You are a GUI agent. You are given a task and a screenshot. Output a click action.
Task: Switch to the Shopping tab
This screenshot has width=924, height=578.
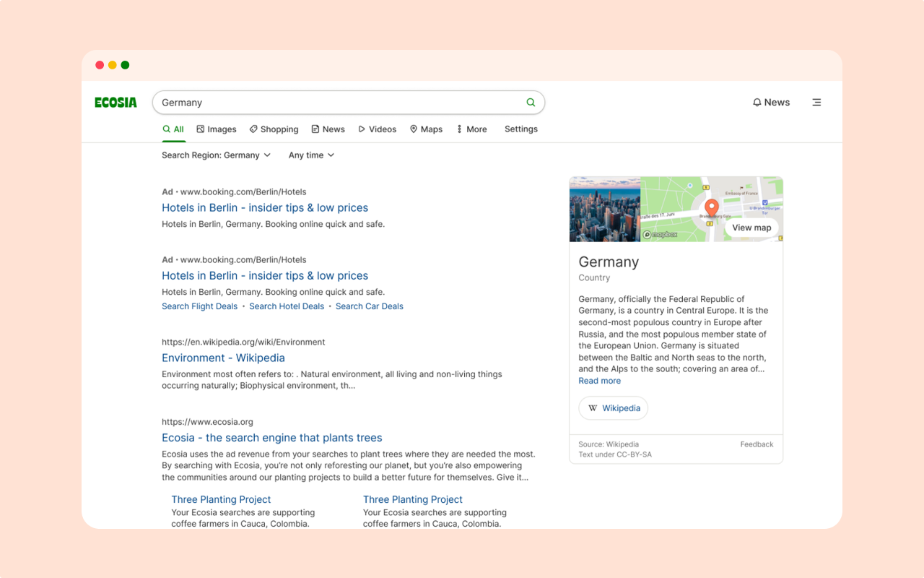coord(274,129)
